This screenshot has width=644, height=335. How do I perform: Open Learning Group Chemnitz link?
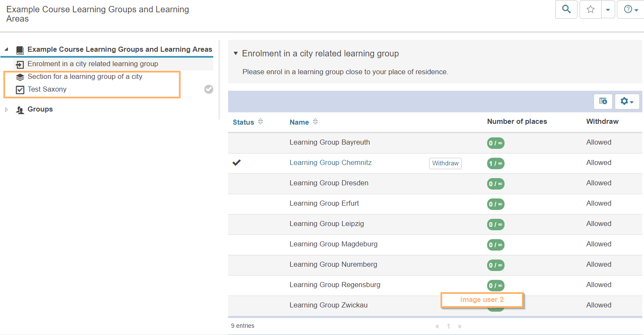(330, 162)
